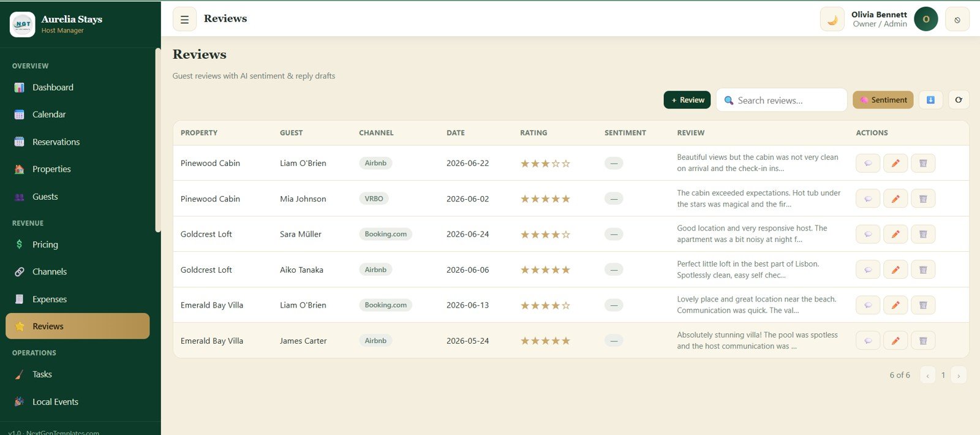Open Dashboard from the sidebar
The width and height of the screenshot is (980, 435).
coord(77,88)
